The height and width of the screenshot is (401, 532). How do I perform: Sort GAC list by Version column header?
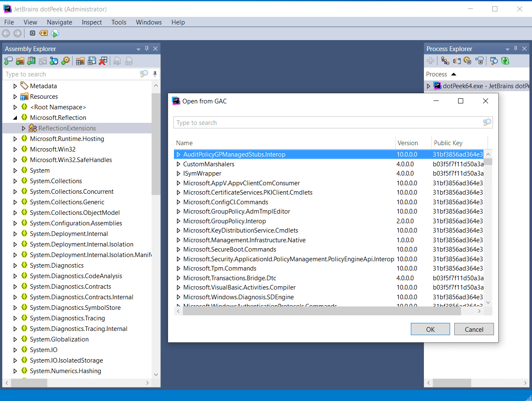413,143
